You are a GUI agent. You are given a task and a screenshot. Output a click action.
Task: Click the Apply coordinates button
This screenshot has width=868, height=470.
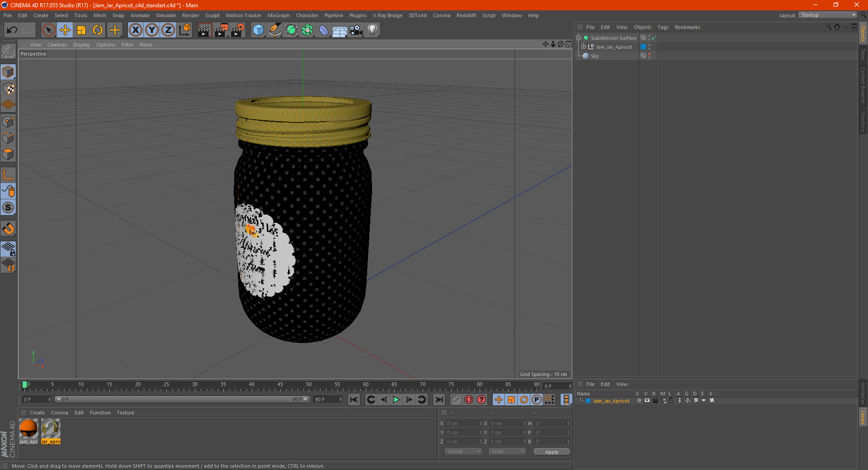coord(552,452)
